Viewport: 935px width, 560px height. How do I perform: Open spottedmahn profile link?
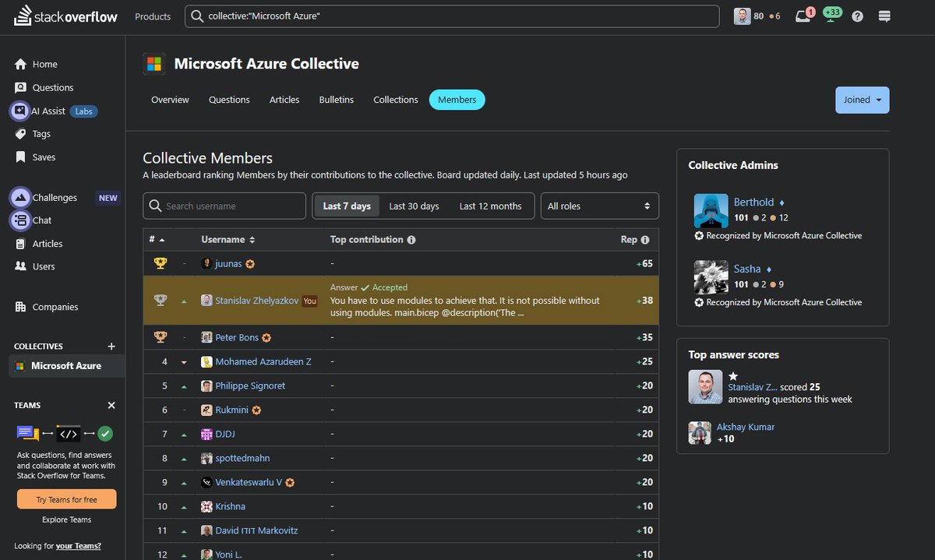242,459
